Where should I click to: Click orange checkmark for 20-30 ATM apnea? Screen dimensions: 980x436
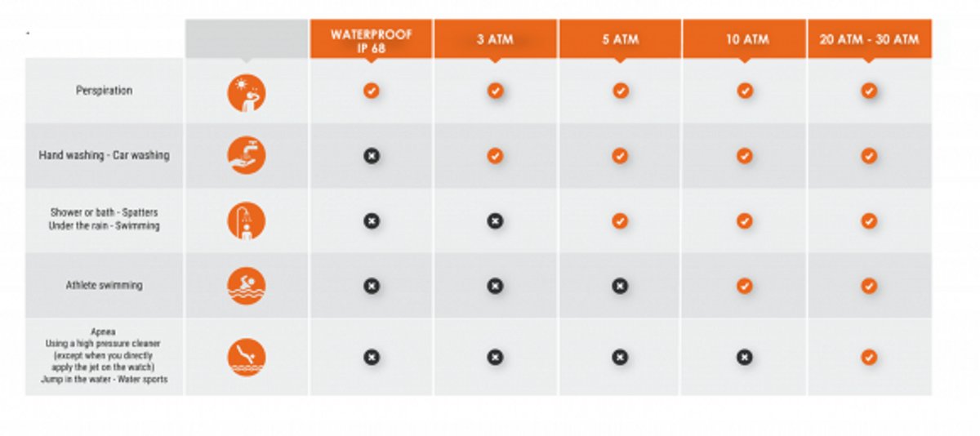pos(869,357)
